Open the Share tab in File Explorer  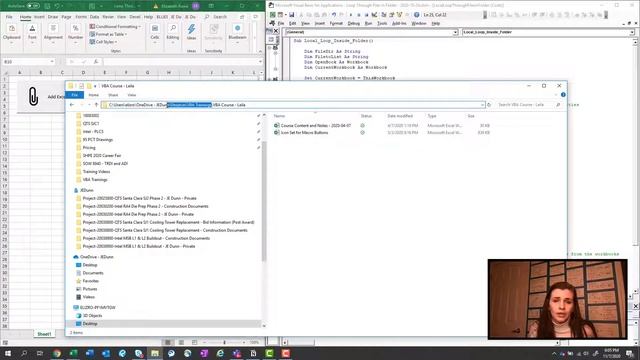coord(113,95)
